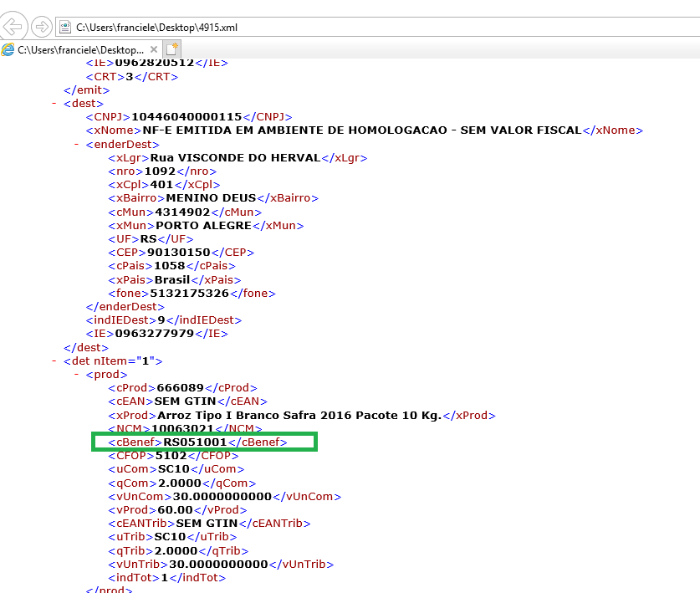Click the cPais value 1058
This screenshot has width=700, height=593.
(x=169, y=266)
